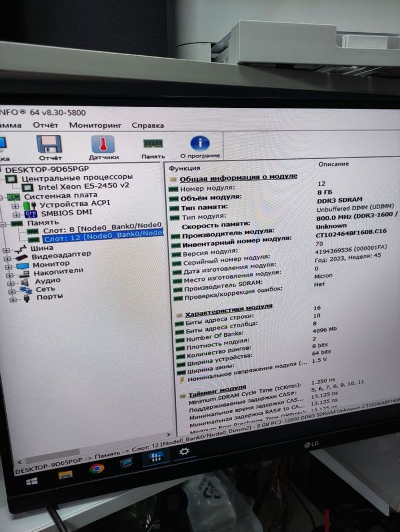Select the Общая информация о модуле heading
This screenshot has height=532, width=400.
pos(239,178)
